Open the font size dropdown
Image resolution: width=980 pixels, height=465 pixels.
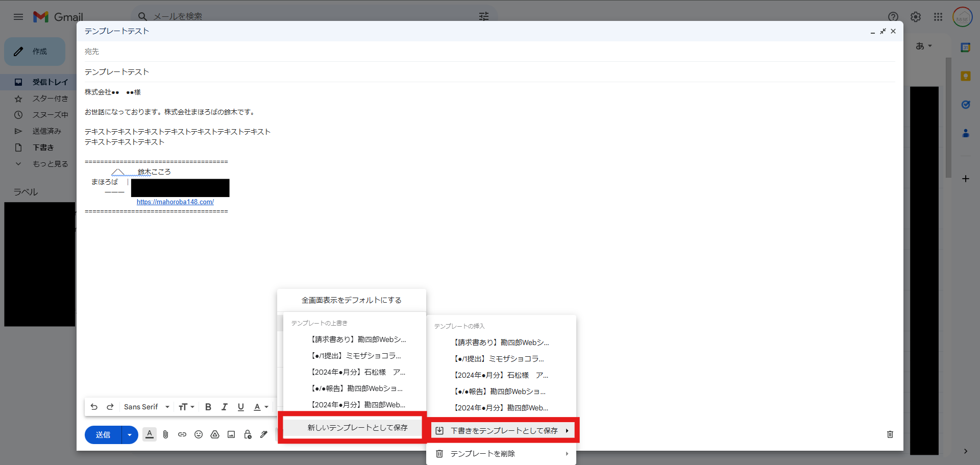pos(186,407)
